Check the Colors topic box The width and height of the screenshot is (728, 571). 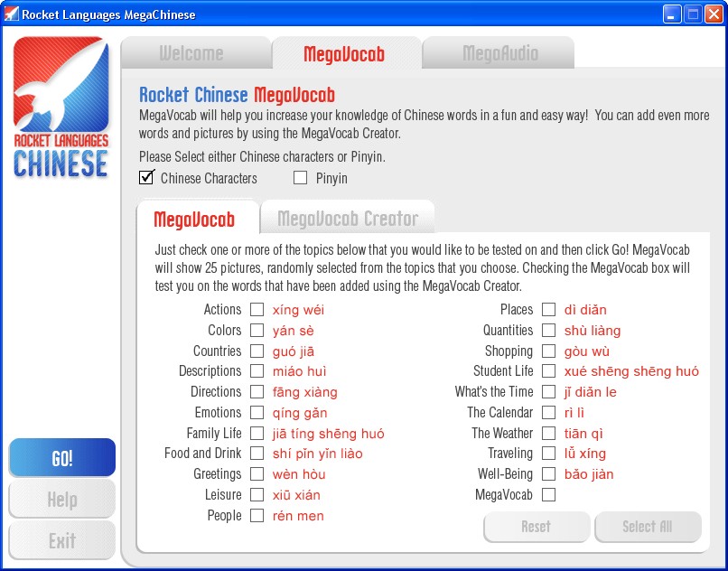click(257, 331)
